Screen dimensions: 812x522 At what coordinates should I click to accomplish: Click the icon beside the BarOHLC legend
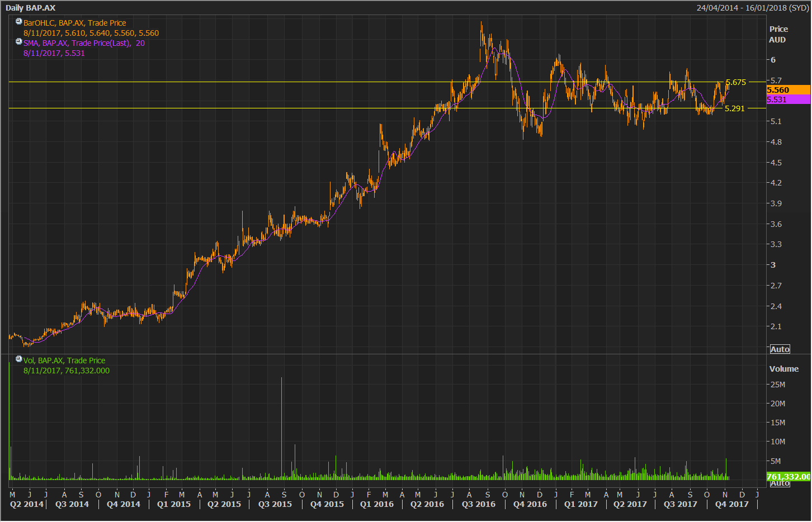(x=19, y=22)
